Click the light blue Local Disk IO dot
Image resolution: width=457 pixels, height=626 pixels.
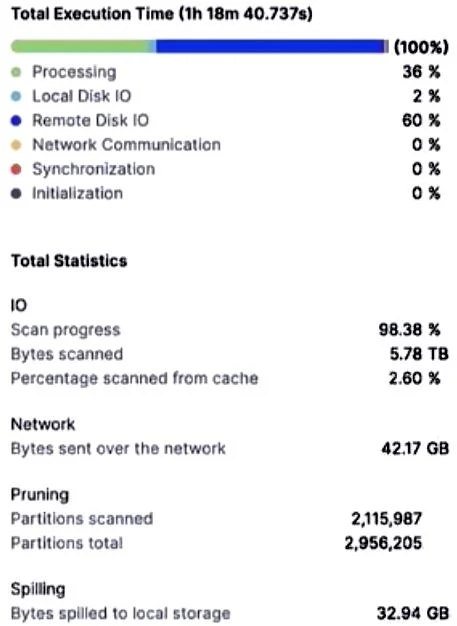tap(16, 97)
